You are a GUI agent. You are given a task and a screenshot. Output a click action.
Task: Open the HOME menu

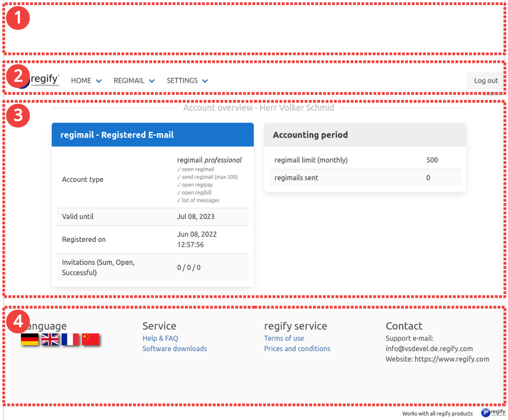tap(81, 80)
